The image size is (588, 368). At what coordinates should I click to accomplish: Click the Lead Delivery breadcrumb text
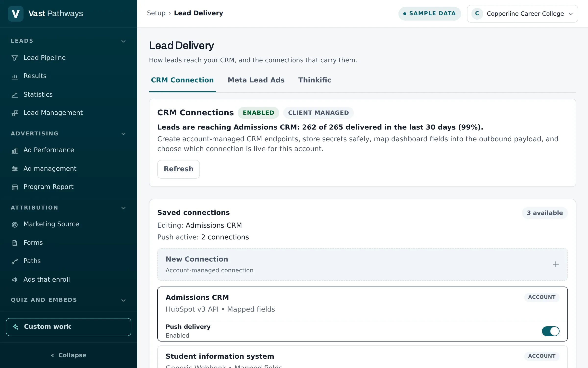click(x=198, y=13)
